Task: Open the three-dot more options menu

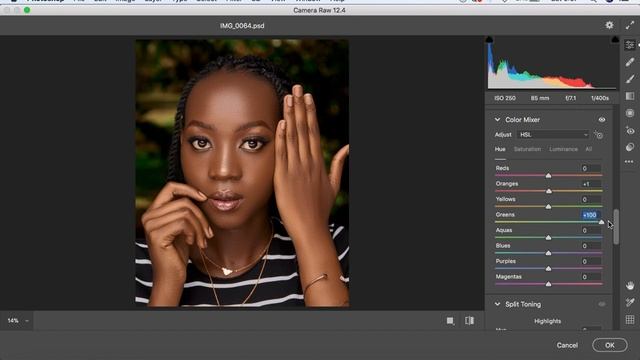Action: (629, 162)
